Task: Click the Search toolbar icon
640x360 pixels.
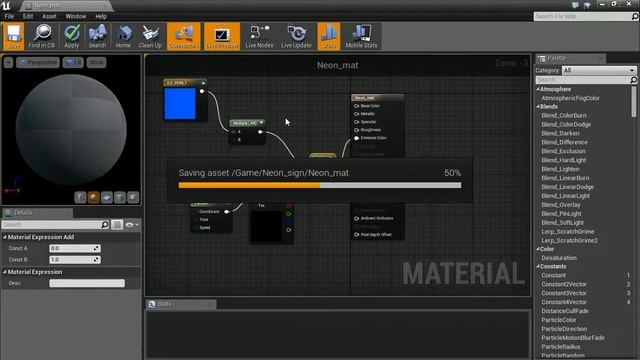Action: click(97, 36)
